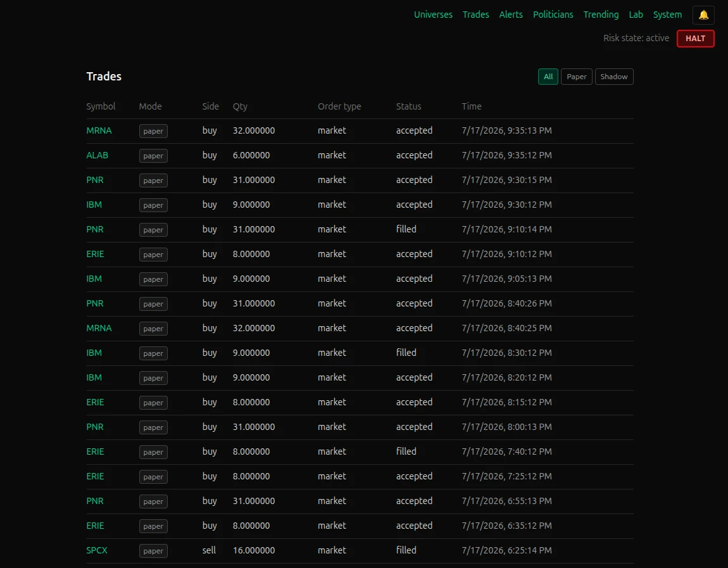Open PNR symbol at 9:30:15 PM

click(95, 180)
